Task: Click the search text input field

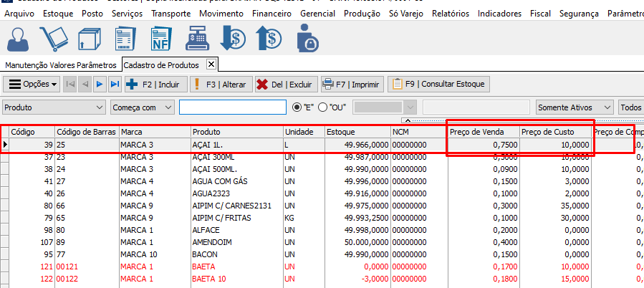Action: (x=232, y=107)
